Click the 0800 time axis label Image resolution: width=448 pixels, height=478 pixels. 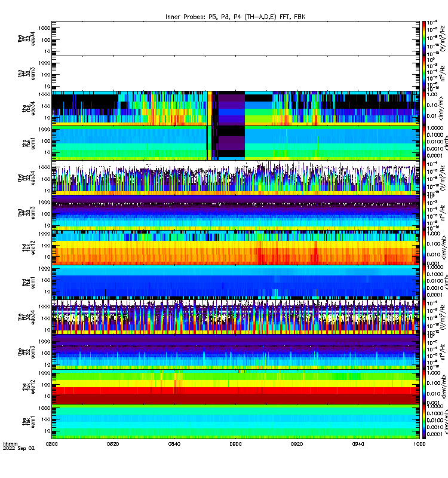[51, 444]
